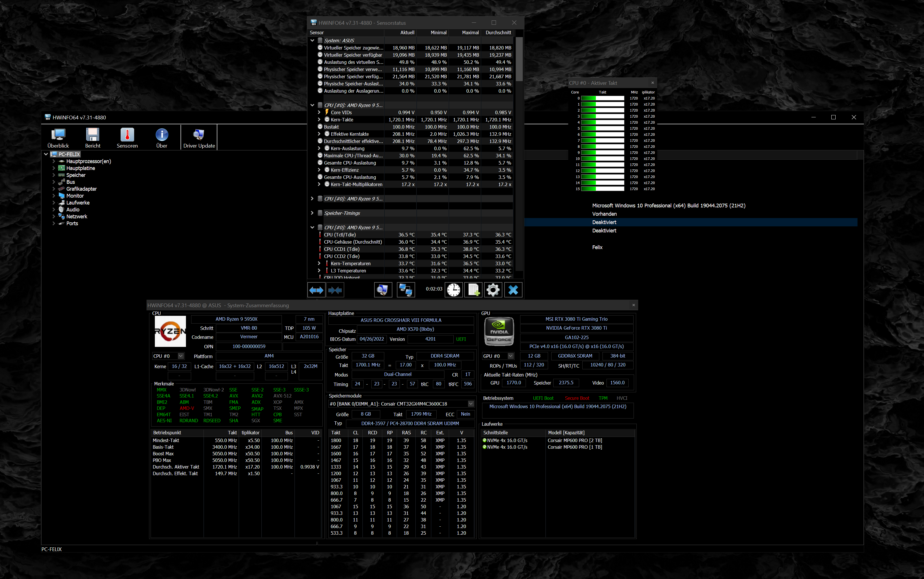Open sensor settings gear icon

pyautogui.click(x=493, y=290)
